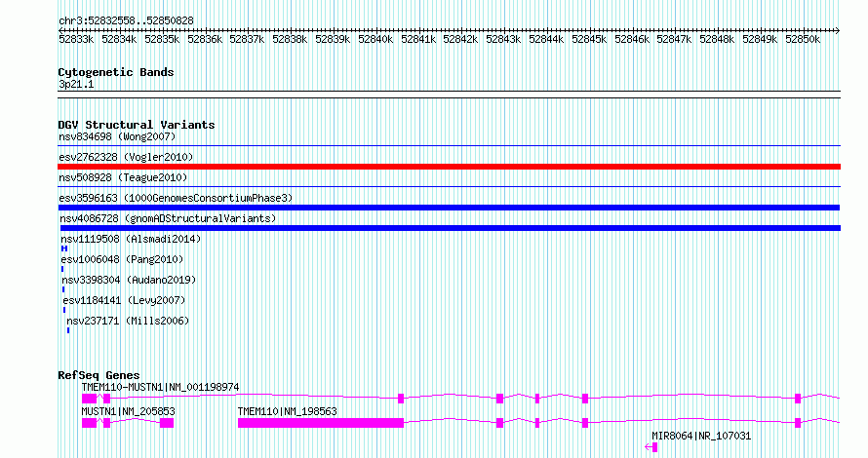Select the thin blue nsv508928 variant line
The height and width of the screenshot is (458, 868).
(449, 186)
